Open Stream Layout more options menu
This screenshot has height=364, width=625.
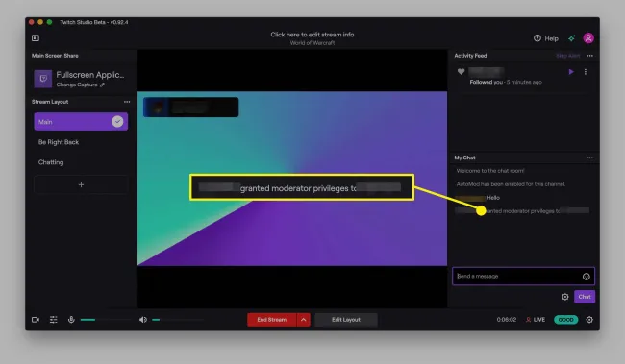[127, 102]
